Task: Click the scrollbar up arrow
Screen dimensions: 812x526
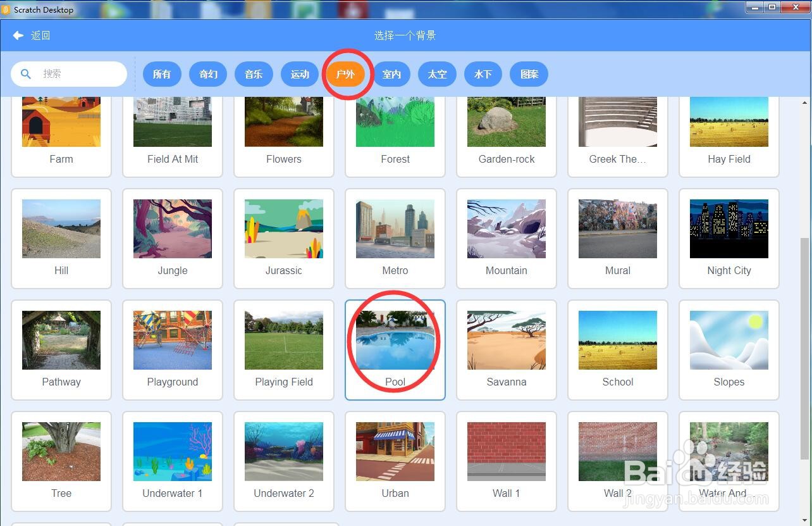Action: coord(805,103)
